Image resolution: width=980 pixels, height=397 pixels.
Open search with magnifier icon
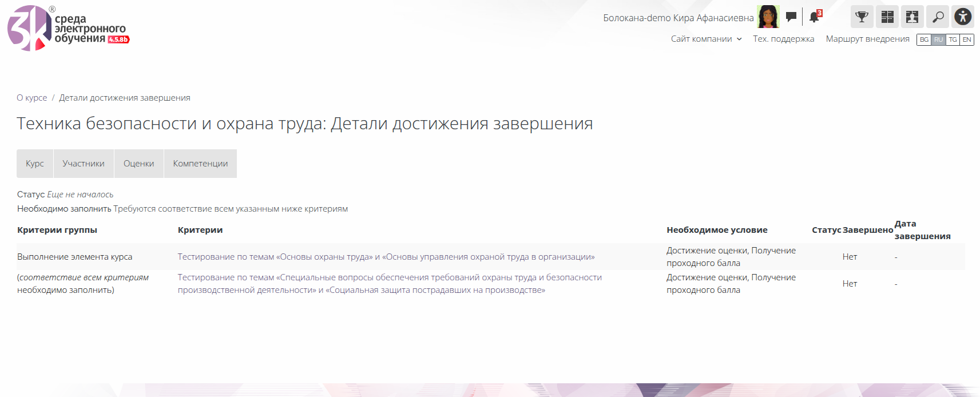(x=938, y=17)
